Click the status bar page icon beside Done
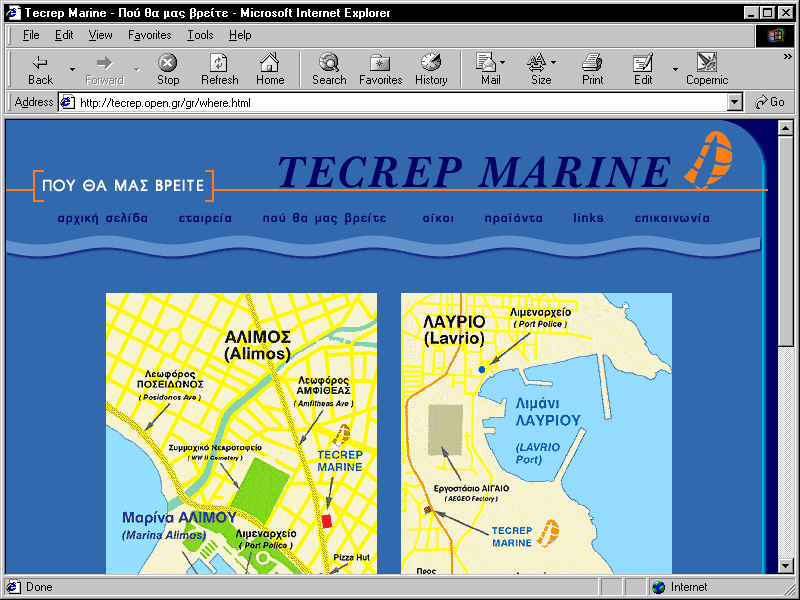This screenshot has height=600, width=800. 14,587
